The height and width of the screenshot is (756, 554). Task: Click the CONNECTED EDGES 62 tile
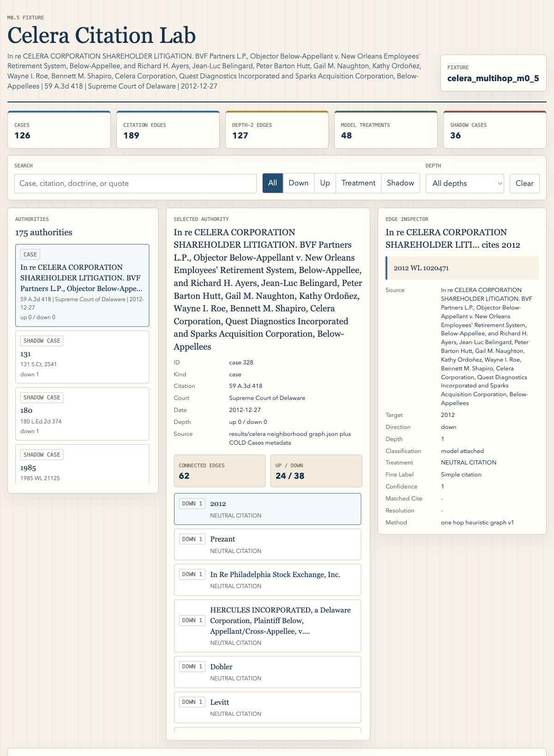tap(220, 471)
